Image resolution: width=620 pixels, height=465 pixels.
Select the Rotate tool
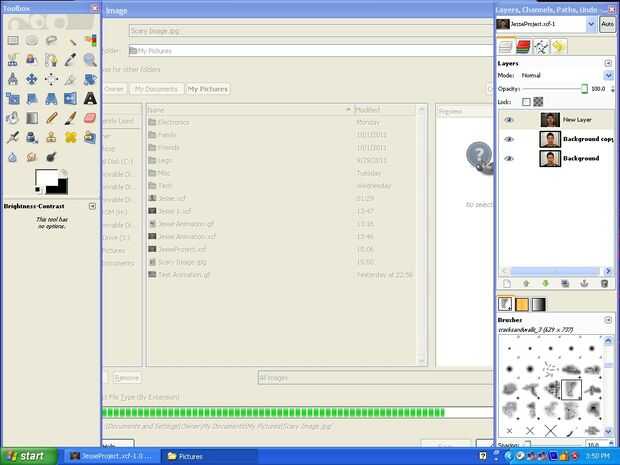click(90, 79)
